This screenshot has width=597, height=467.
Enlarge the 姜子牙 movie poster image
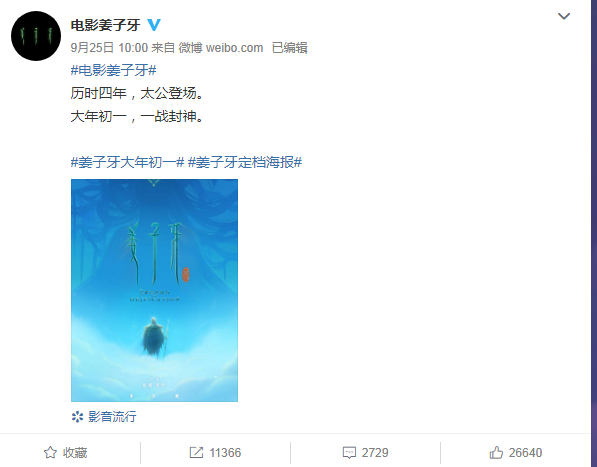[x=154, y=290]
